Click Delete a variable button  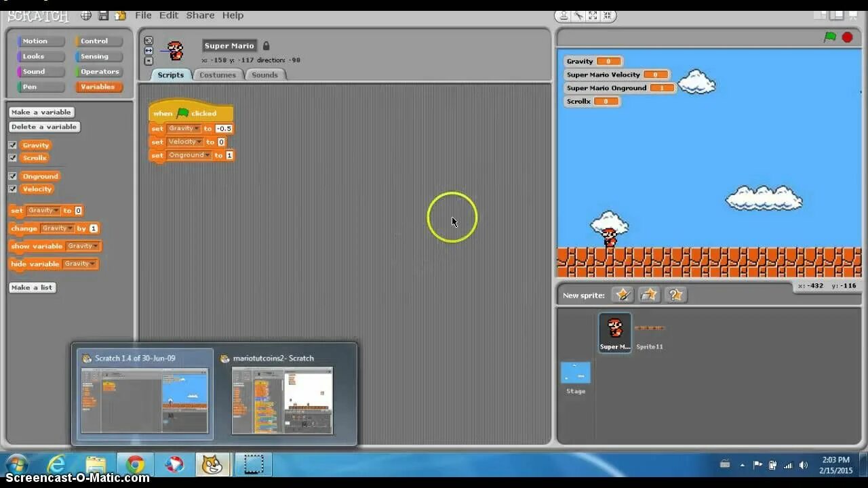[x=44, y=127]
